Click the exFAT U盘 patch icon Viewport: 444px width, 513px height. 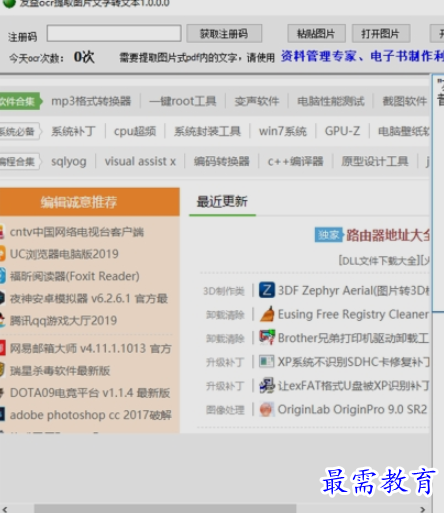coord(267,385)
